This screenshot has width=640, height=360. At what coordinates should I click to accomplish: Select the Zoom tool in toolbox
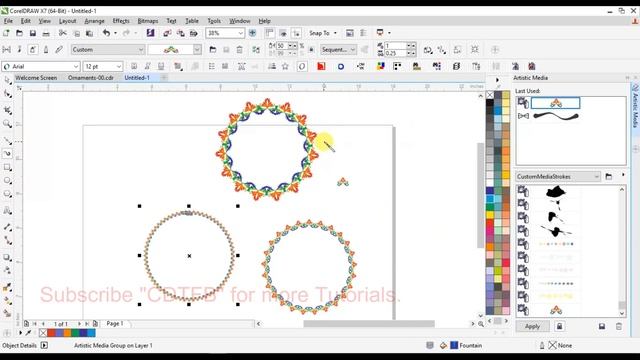pos(7,124)
